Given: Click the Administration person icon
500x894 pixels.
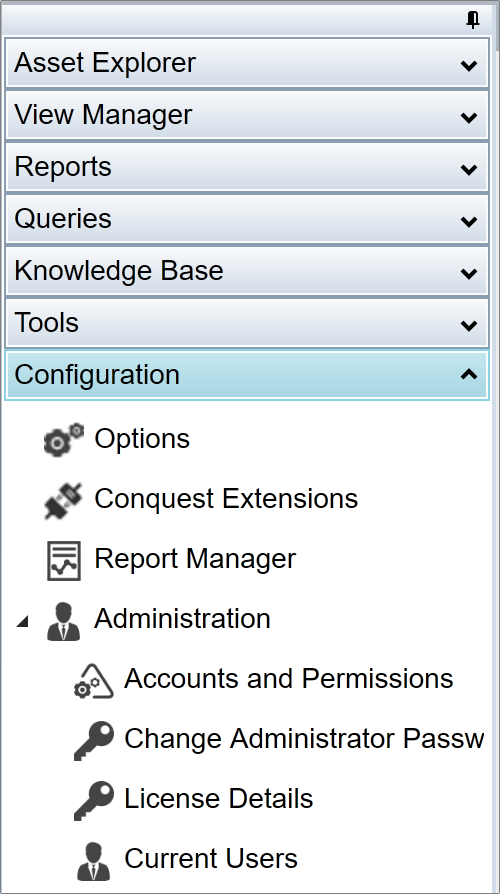Looking at the screenshot, I should click(63, 621).
